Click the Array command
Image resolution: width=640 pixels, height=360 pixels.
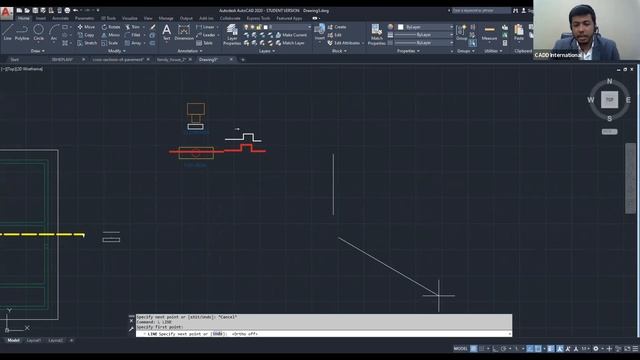133,43
